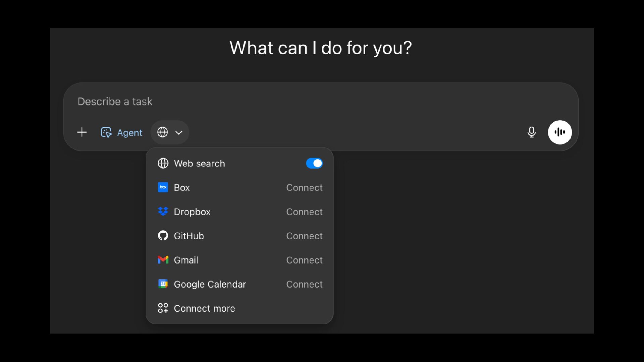Select the Web search menu row
Viewport: 644px width, 362px height.
pyautogui.click(x=199, y=164)
